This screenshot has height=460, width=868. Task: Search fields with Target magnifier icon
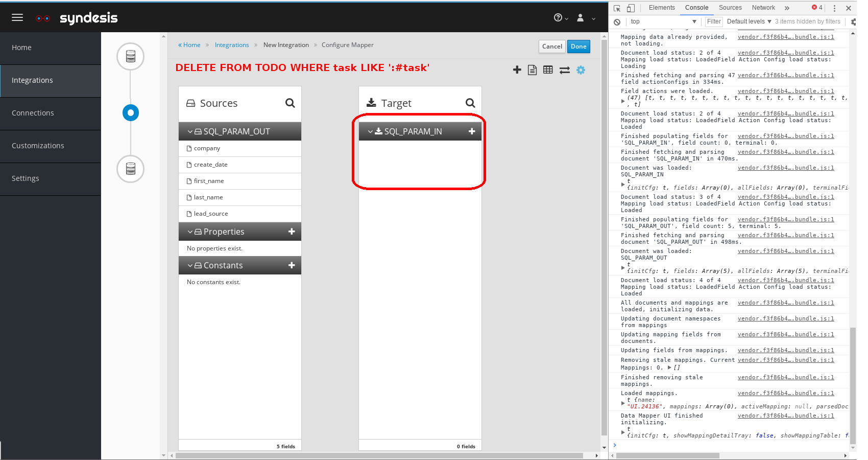470,103
